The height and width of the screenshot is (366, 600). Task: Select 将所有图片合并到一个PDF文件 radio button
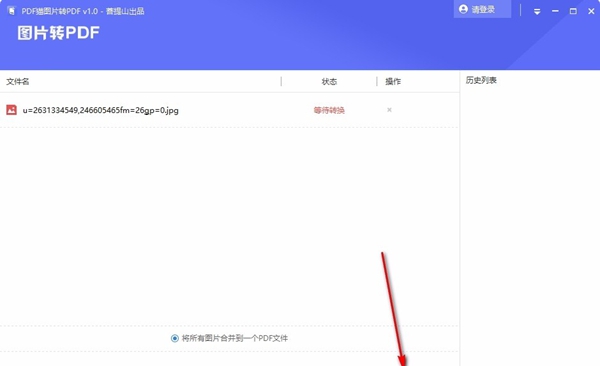174,338
